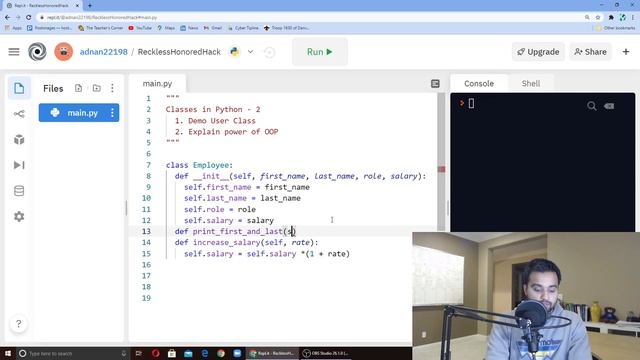The width and height of the screenshot is (640, 360).
Task: Open main.py file options kebab menu
Action: (112, 113)
